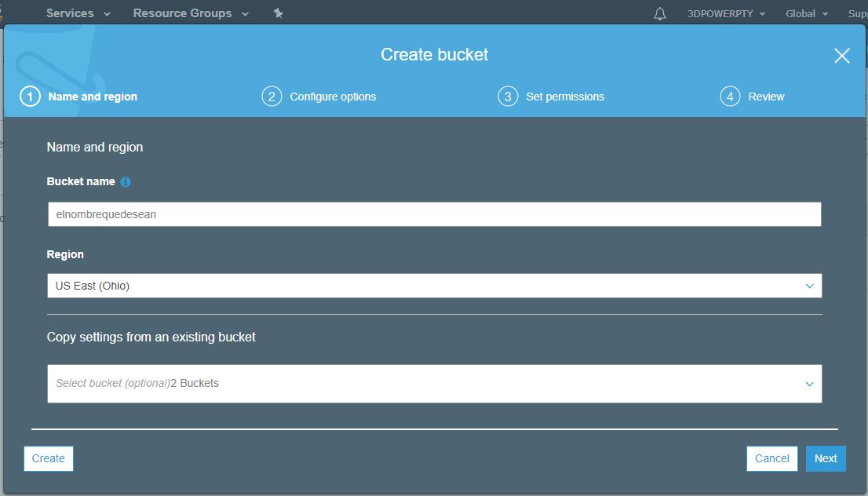The height and width of the screenshot is (496, 868).
Task: Click the Global menu arrow
Action: click(825, 14)
